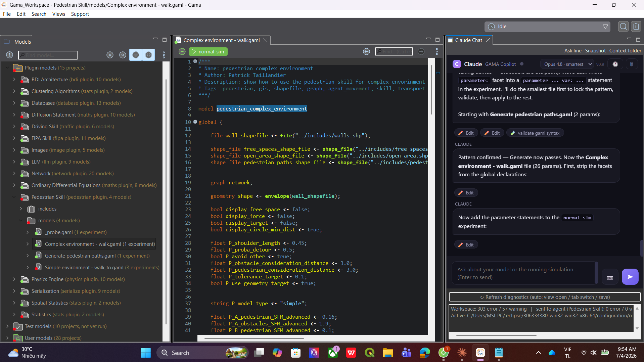
Task: Click the Snapshot link
Action: click(595, 51)
